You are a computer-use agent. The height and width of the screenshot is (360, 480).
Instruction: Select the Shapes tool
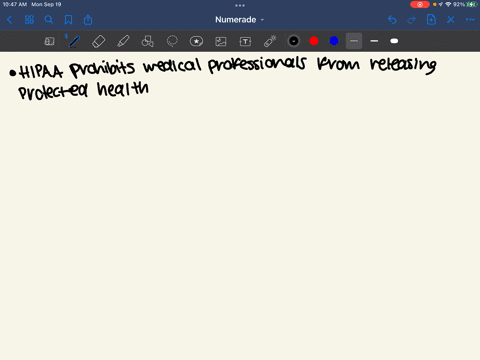coord(147,41)
